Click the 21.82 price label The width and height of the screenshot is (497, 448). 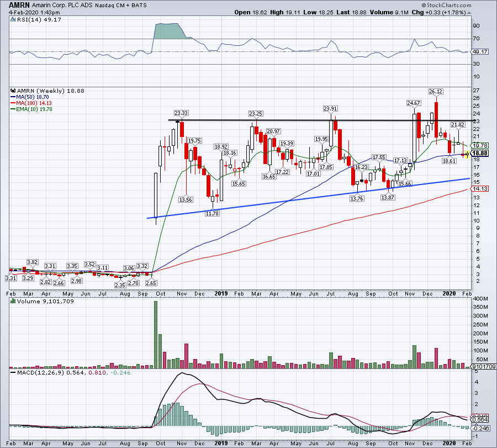[458, 125]
